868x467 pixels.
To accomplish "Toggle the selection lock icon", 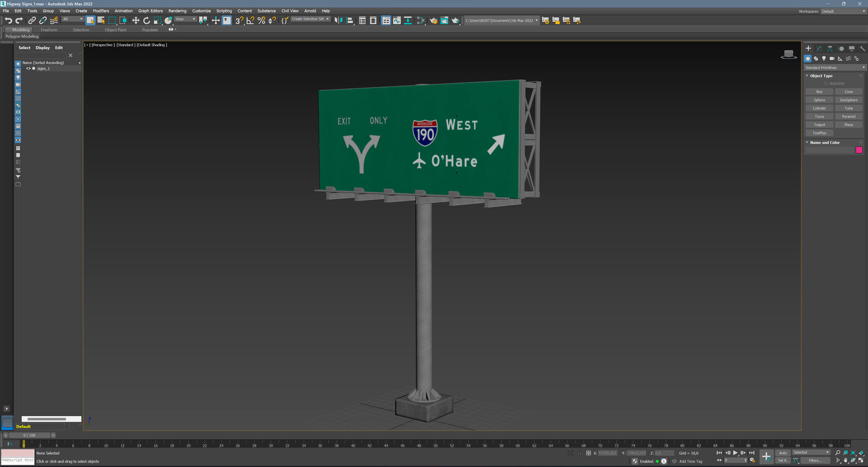I will (x=579, y=453).
